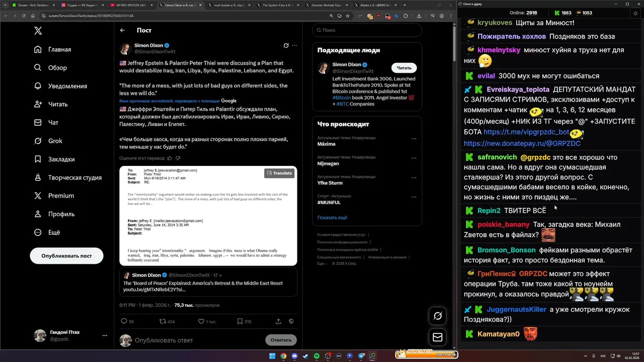Screen dimensions: 644x362
Task: Click Translate button on image
Action: pyautogui.click(x=279, y=173)
